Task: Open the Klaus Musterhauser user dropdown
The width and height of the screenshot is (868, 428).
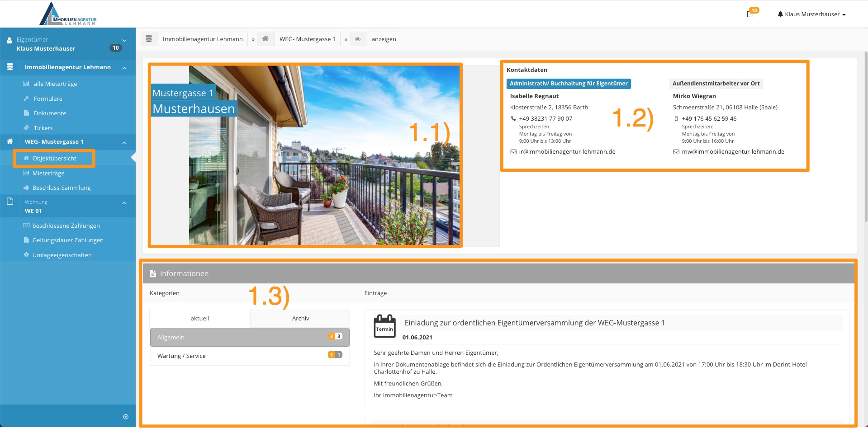Action: pos(811,14)
